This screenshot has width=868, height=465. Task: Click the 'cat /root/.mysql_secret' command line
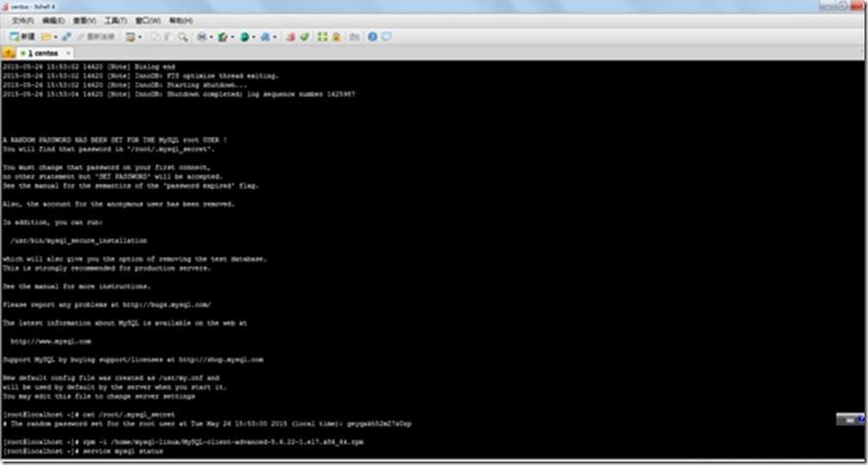point(89,415)
